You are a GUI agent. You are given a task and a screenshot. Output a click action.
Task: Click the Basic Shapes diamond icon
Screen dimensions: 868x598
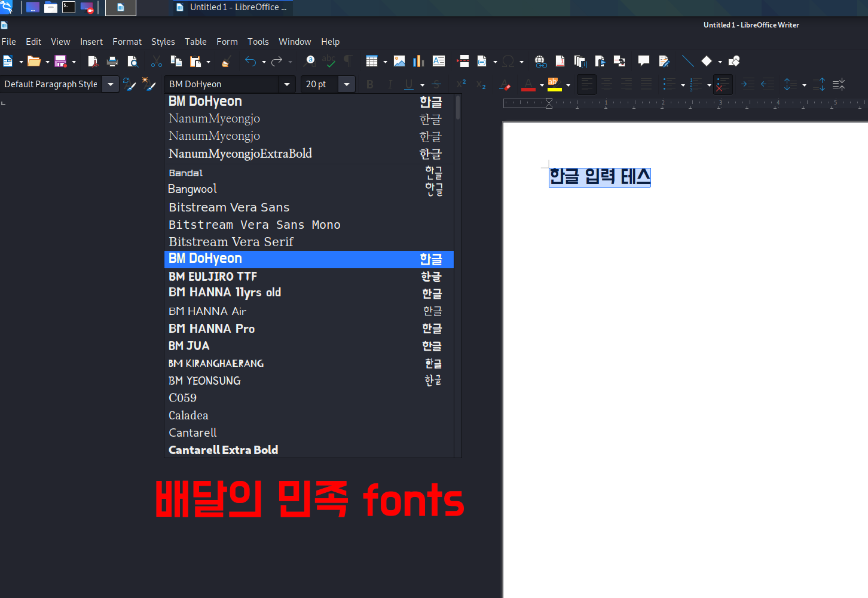(x=707, y=61)
